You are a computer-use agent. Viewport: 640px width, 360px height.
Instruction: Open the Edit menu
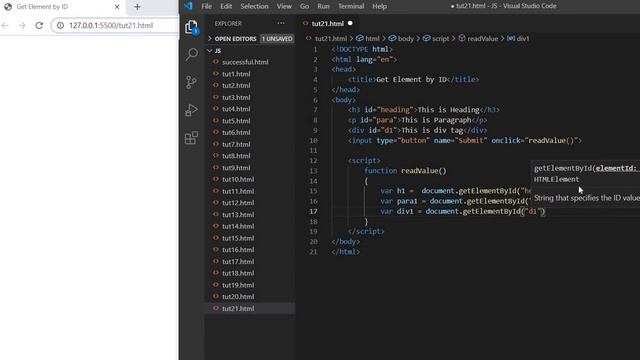point(226,6)
